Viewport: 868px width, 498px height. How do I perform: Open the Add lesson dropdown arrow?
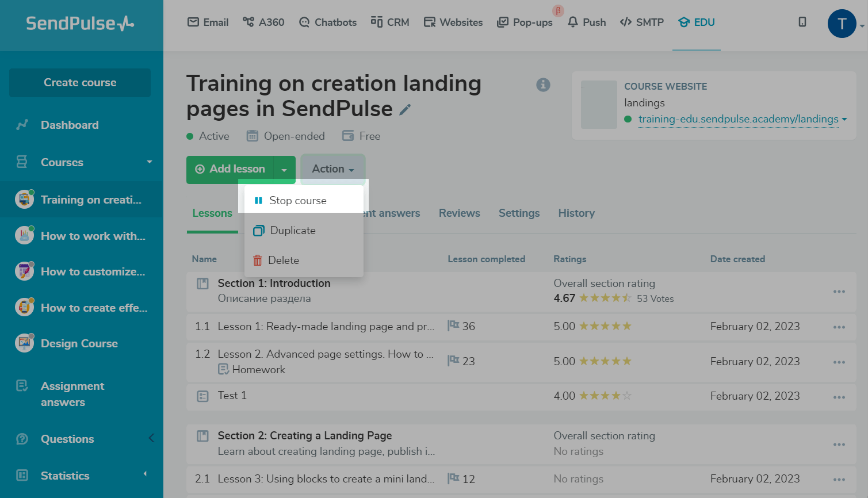coord(284,170)
